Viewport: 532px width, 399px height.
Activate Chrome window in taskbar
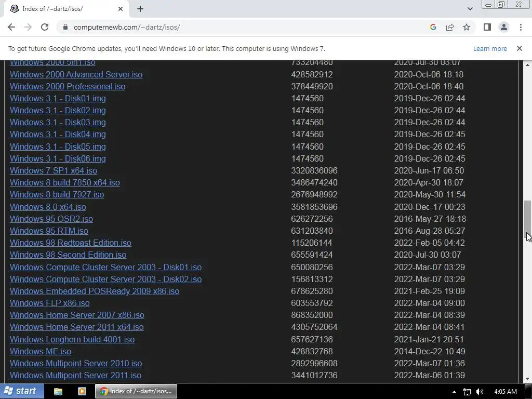[x=136, y=391]
